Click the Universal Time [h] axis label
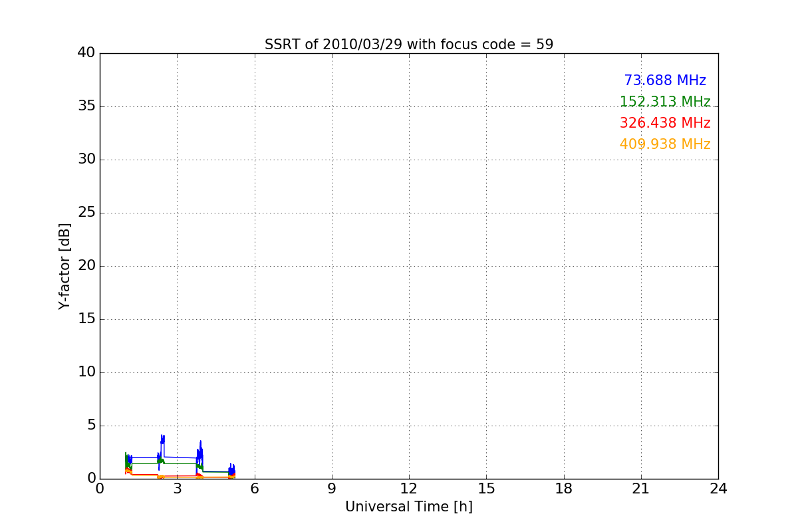The image size is (798, 532). (x=409, y=507)
